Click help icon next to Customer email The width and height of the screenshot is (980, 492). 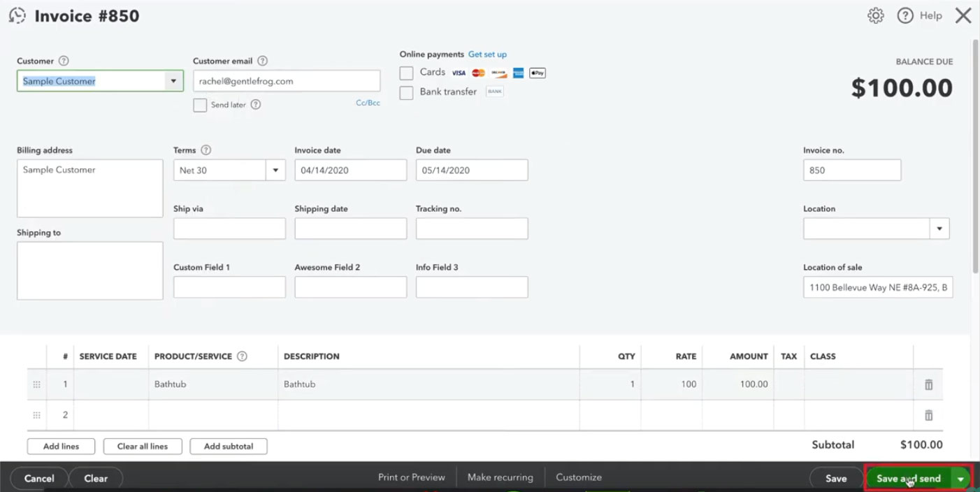click(x=262, y=61)
